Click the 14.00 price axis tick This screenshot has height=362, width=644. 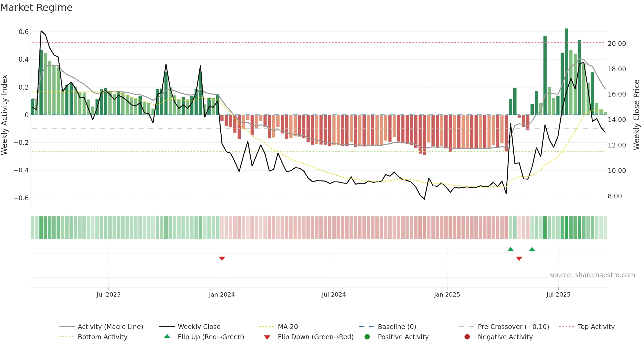tap(617, 120)
